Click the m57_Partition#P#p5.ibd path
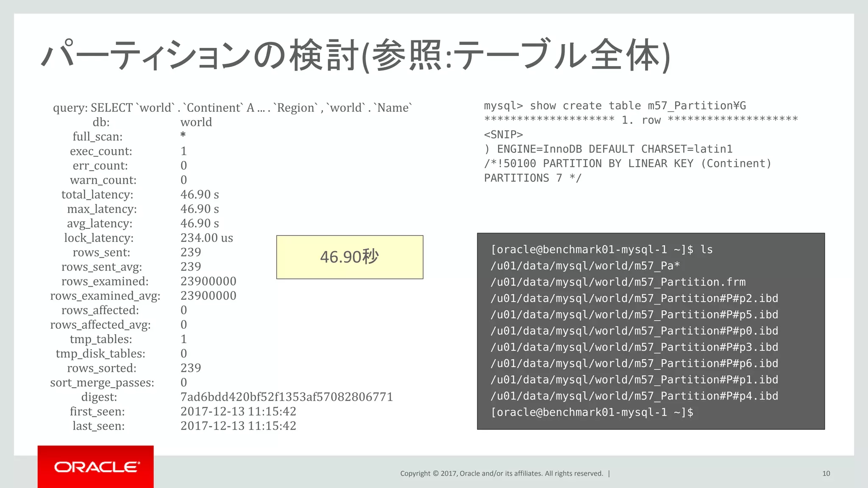Viewport: 868px width, 488px height. point(634,315)
